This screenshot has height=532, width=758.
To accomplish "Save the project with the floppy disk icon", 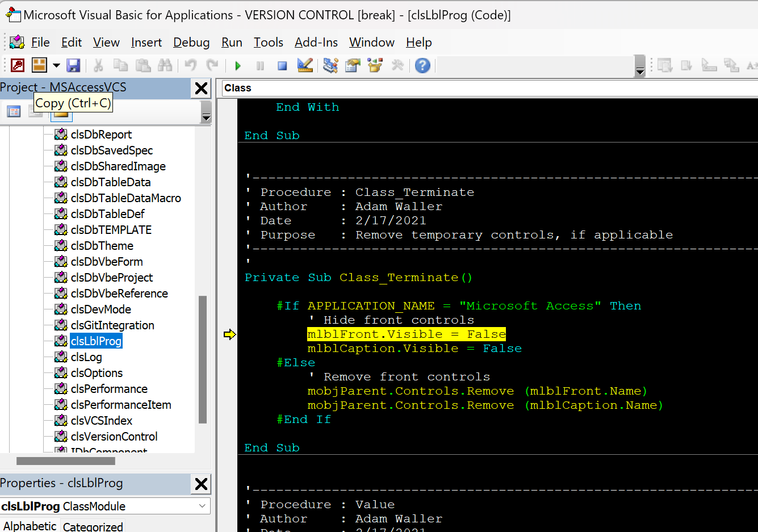I will [x=73, y=66].
